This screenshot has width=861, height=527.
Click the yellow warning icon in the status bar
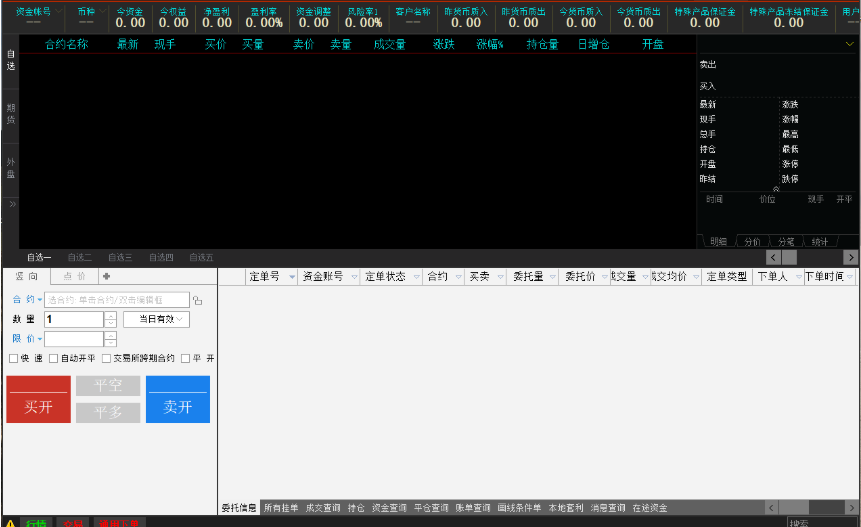click(10, 522)
